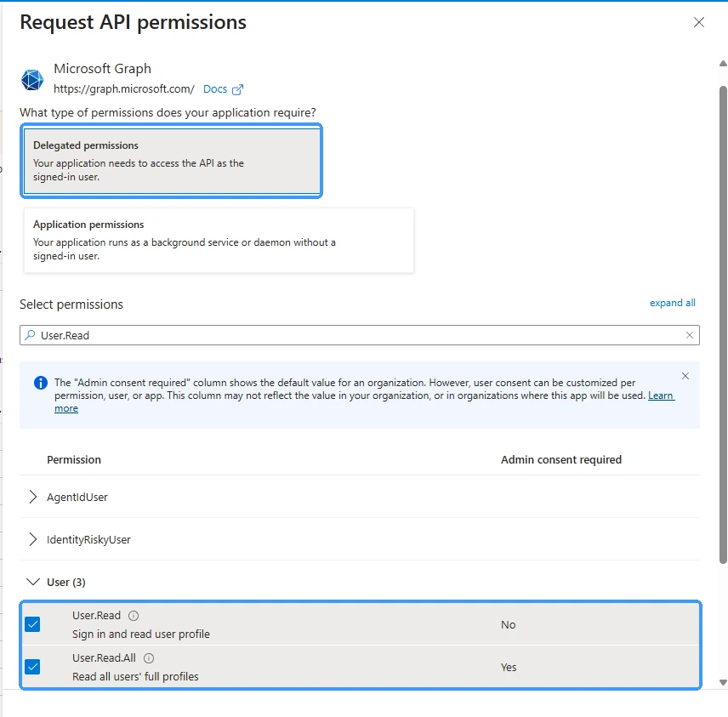
Task: Click the Microsoft Graph title text
Action: pos(102,69)
